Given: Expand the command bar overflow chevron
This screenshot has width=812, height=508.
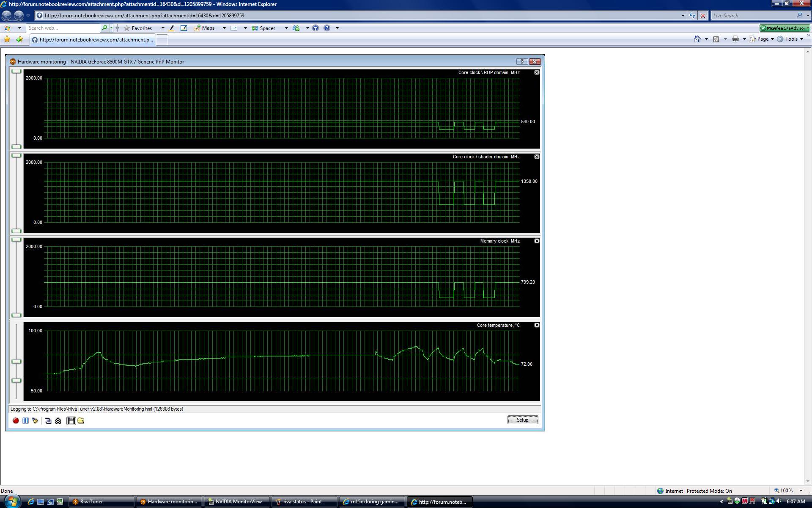Looking at the screenshot, I should [x=808, y=36].
